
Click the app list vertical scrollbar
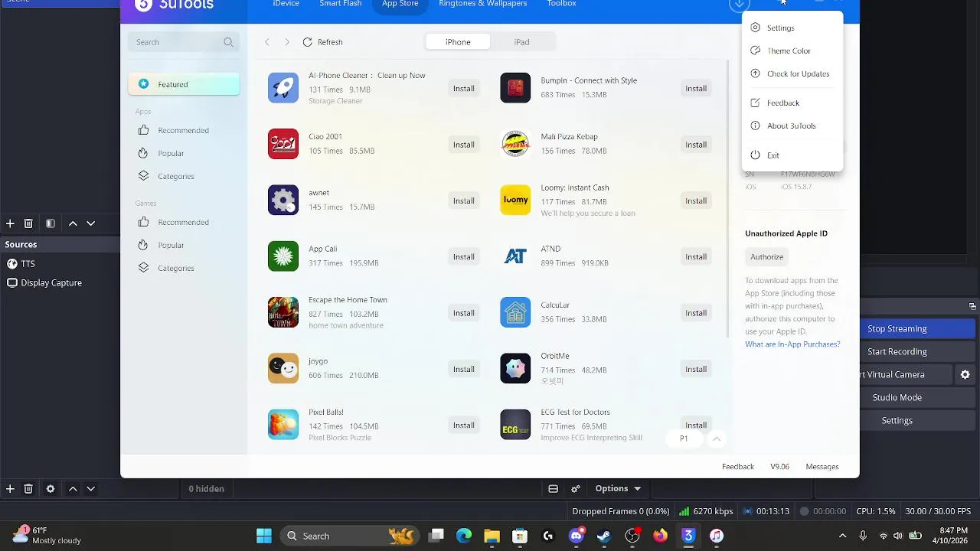728,199
